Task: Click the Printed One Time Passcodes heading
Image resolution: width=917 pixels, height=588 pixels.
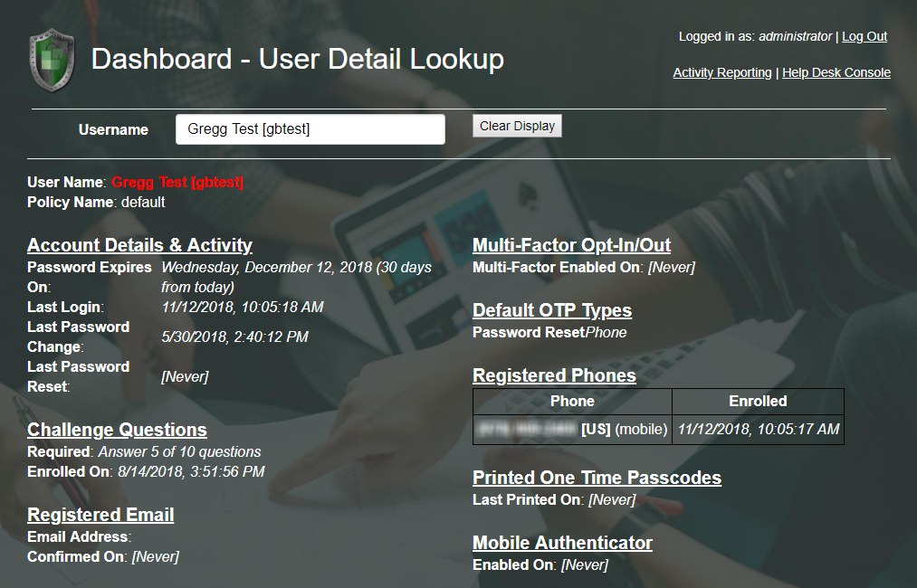Action: [597, 478]
